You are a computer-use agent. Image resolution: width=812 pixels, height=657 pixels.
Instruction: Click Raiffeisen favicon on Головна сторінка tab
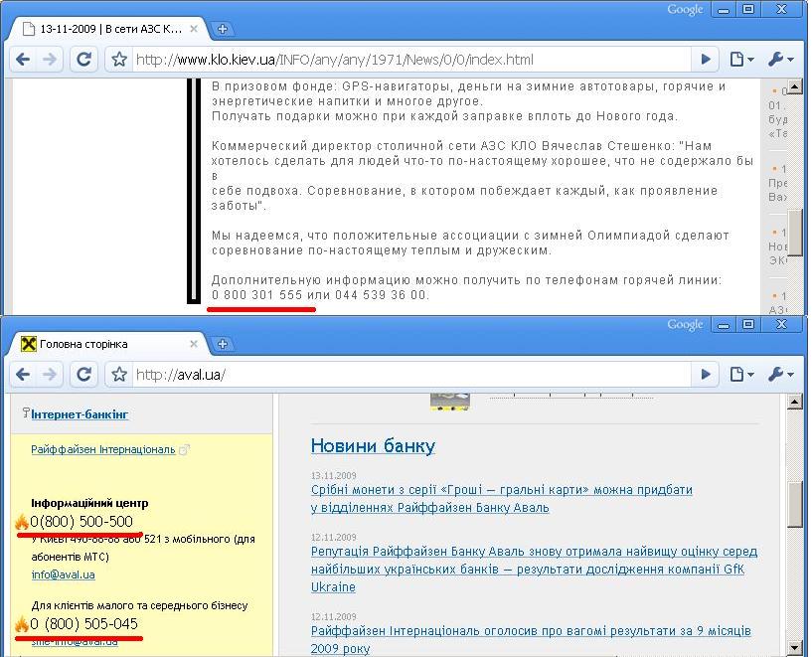point(29,344)
